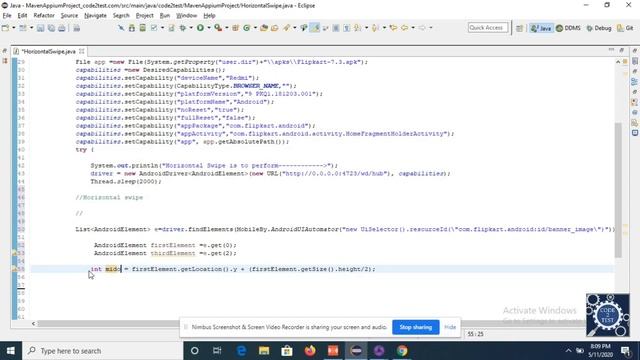Viewport: 640px width, 360px height.
Task: Click the green Run button
Action: [x=200, y=28]
